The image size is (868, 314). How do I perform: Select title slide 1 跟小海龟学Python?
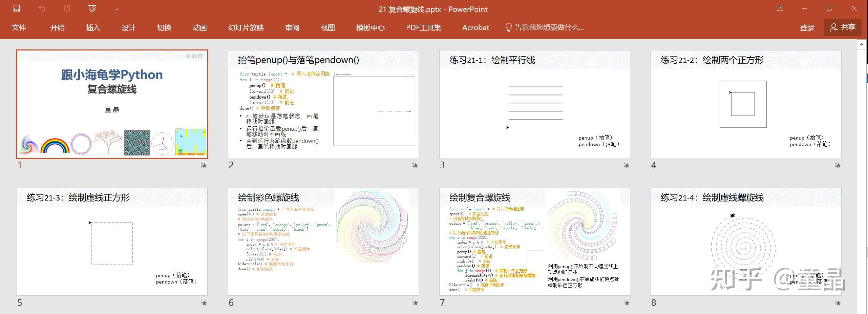[x=112, y=104]
